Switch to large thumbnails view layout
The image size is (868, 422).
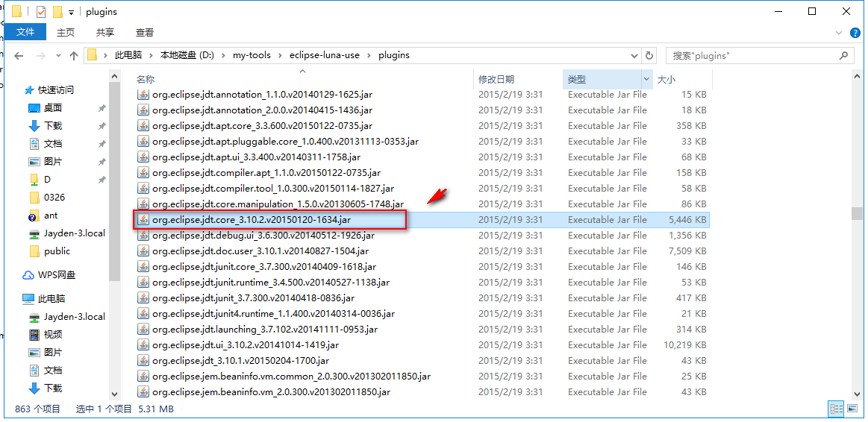(852, 409)
